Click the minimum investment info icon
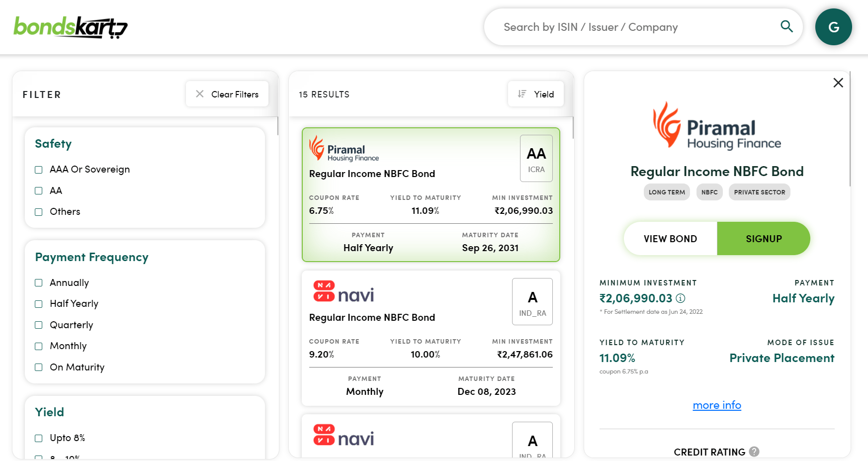This screenshot has width=868, height=461. pyautogui.click(x=681, y=298)
